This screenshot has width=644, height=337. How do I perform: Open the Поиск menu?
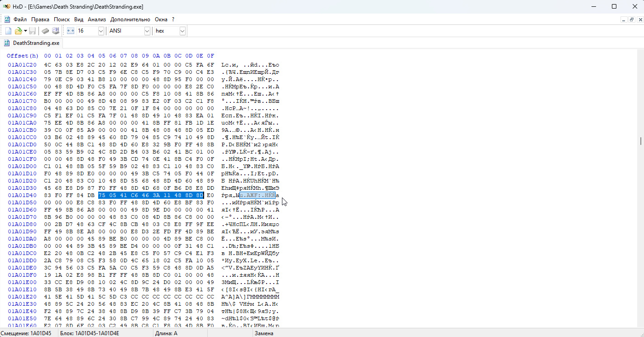[62, 19]
